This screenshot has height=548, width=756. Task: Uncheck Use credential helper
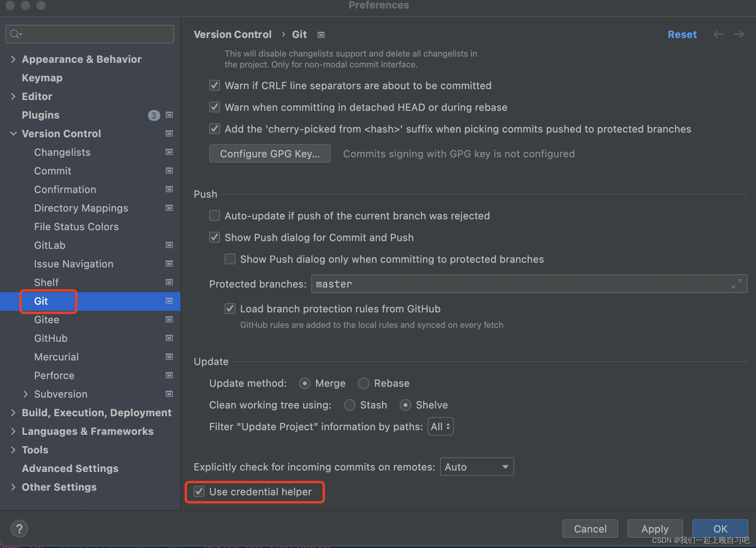(x=199, y=491)
